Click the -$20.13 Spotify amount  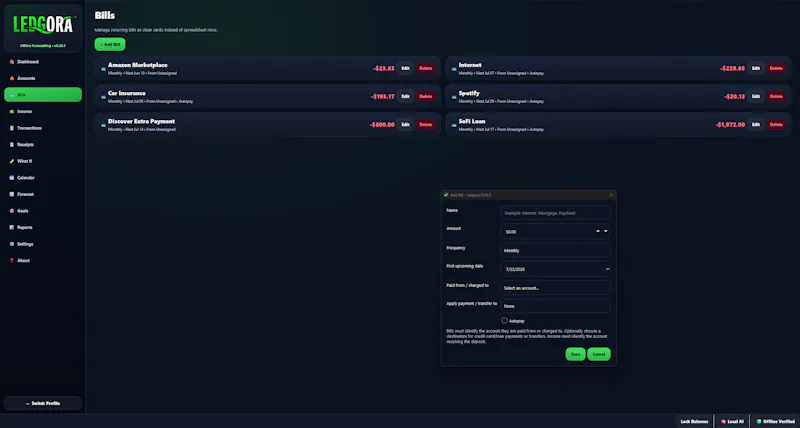(735, 96)
